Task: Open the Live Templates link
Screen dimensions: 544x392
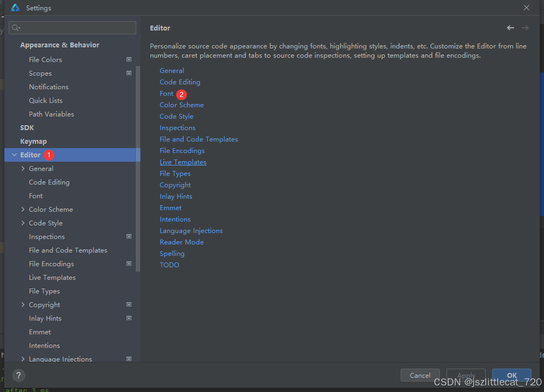Action: (x=183, y=162)
